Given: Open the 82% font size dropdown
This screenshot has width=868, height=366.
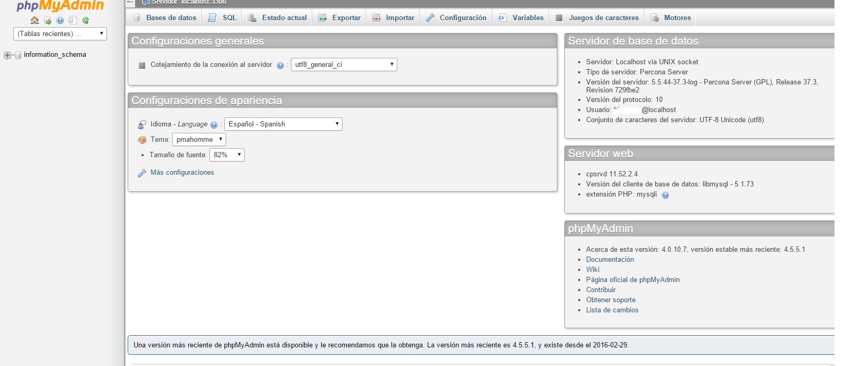Looking at the screenshot, I should 227,155.
